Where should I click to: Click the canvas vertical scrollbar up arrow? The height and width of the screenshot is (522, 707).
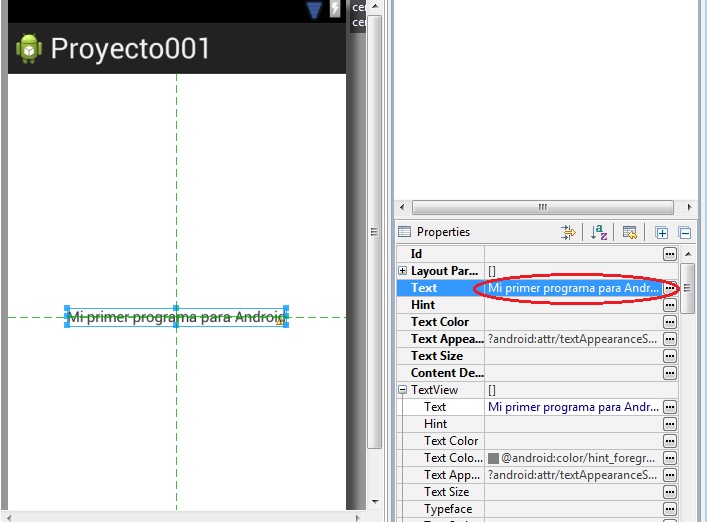[x=375, y=6]
